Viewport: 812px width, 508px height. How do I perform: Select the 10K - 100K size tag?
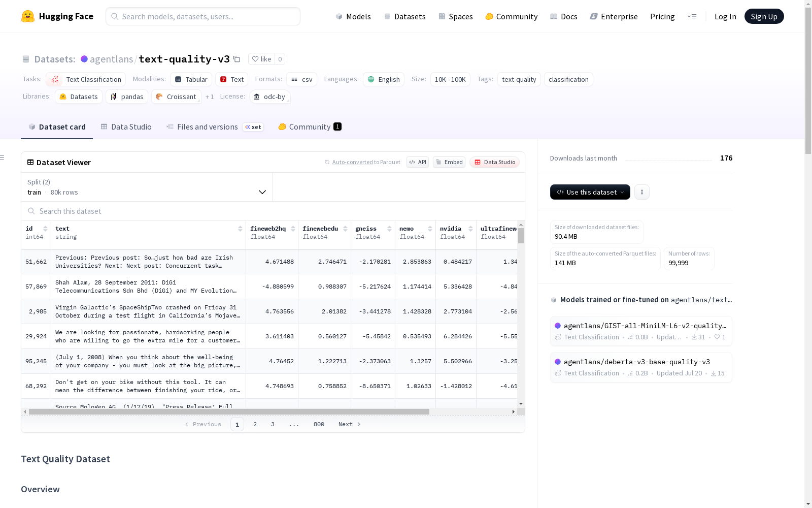tap(450, 79)
